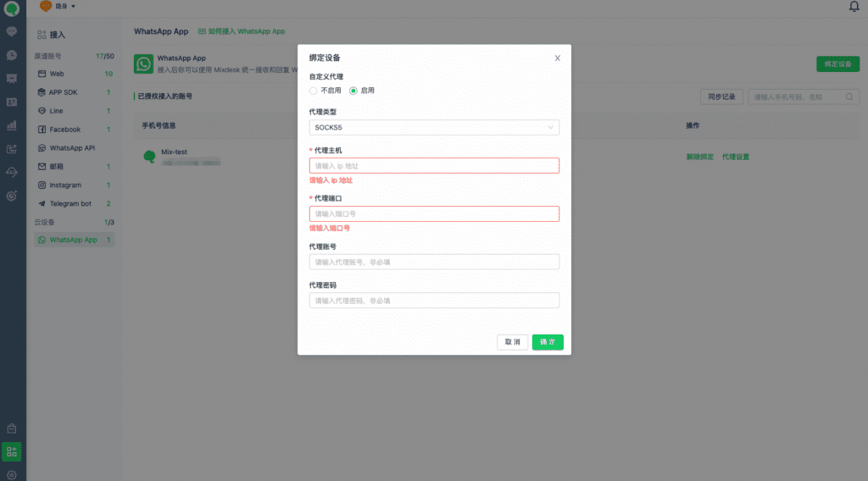Open Facebook channel in the list
The image size is (868, 481).
tap(64, 130)
